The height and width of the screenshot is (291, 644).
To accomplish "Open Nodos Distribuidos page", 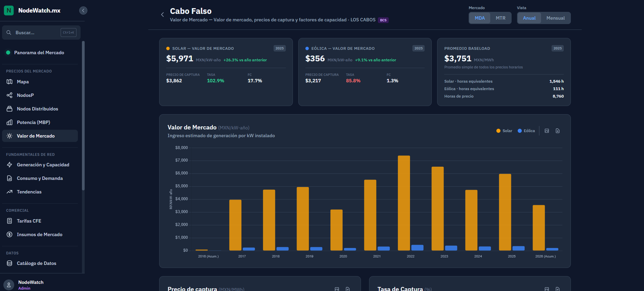I will pos(40,109).
